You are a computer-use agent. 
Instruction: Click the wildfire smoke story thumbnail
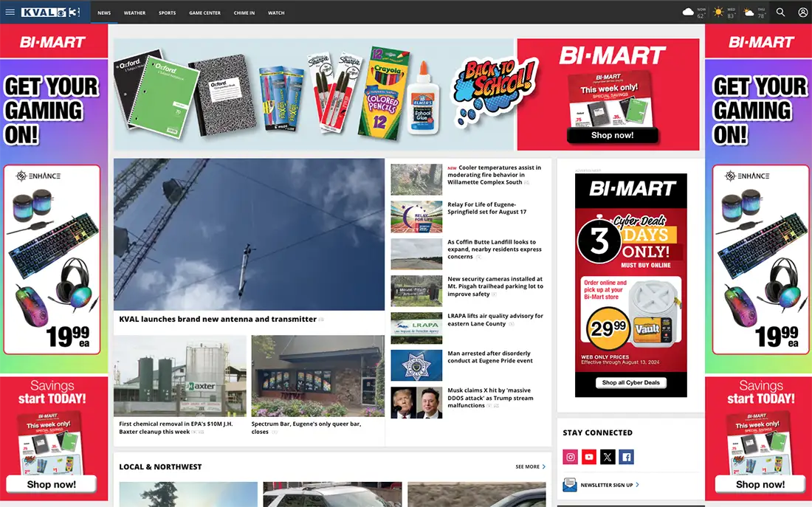pyautogui.click(x=416, y=180)
